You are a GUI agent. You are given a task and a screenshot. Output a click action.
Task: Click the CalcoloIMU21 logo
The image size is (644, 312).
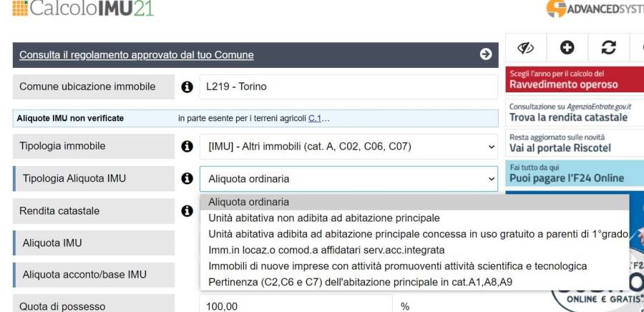click(82, 7)
